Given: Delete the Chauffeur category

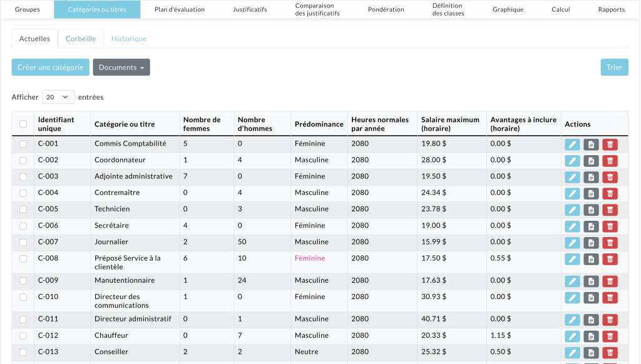Looking at the screenshot, I should pos(610,336).
